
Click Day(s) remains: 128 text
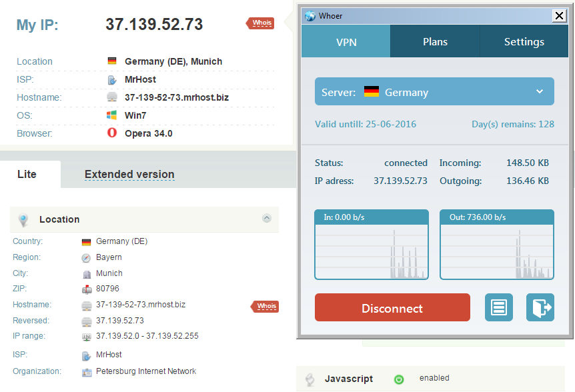pos(513,124)
